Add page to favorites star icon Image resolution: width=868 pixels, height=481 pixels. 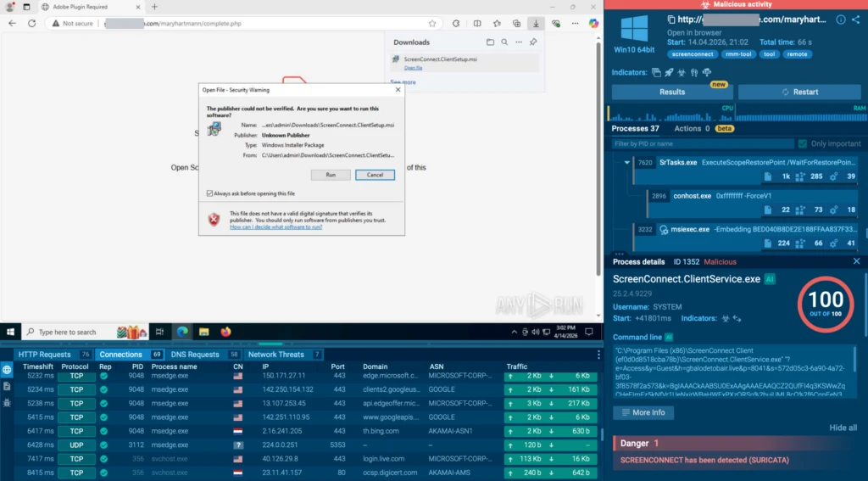(432, 23)
